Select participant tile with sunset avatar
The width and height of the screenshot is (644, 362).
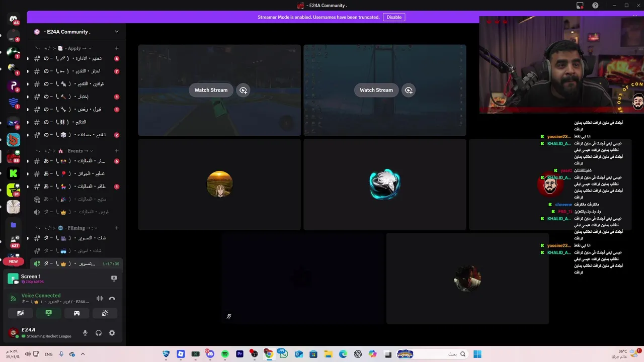click(x=219, y=185)
